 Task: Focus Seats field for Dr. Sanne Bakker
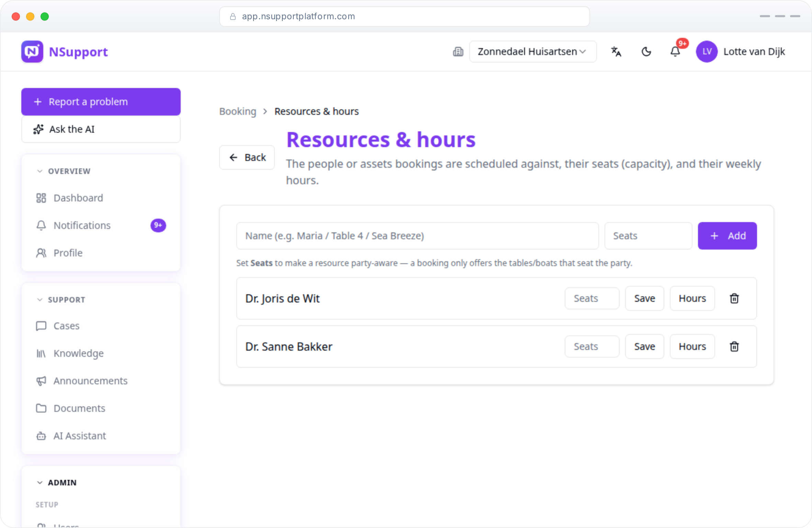(592, 346)
